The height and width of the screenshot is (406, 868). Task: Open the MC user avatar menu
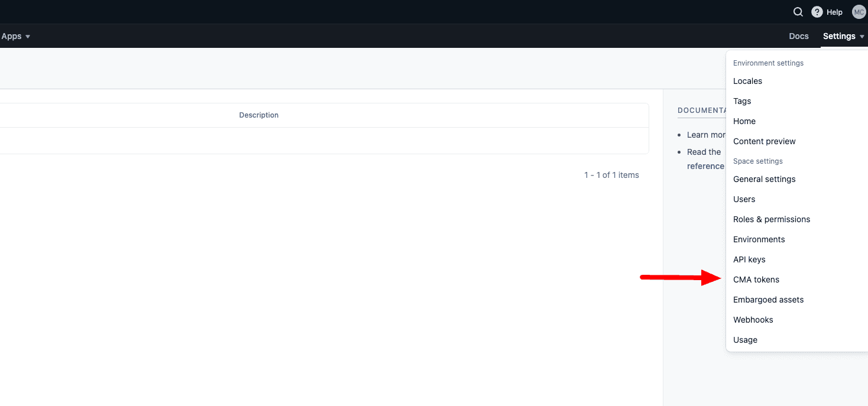click(859, 11)
